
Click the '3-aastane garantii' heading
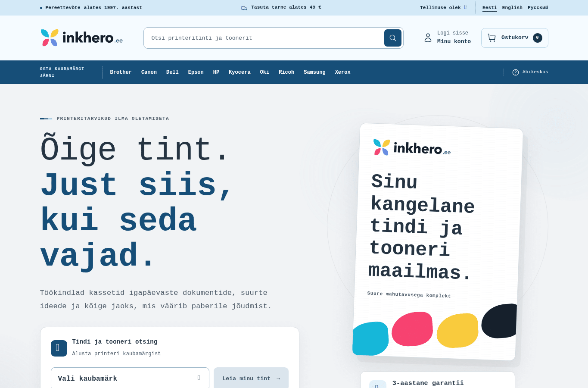click(x=428, y=383)
